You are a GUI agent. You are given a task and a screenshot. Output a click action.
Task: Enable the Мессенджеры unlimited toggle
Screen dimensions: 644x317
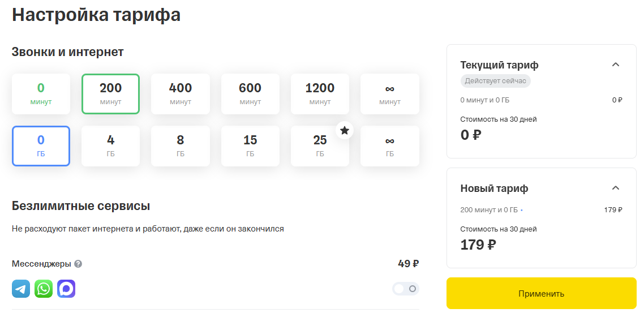tap(406, 289)
